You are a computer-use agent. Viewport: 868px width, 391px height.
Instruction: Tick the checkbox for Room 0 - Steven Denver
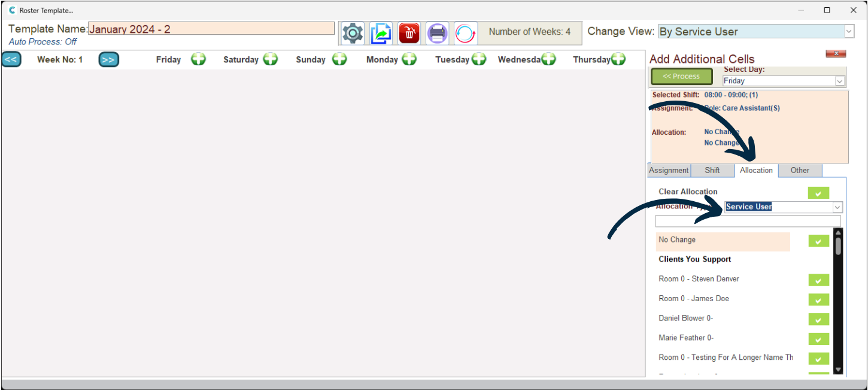818,280
